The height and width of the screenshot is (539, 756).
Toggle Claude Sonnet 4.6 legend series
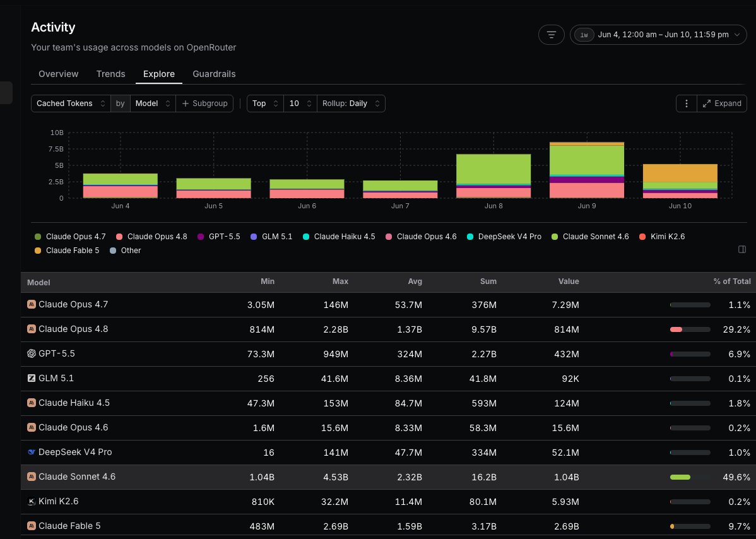pyautogui.click(x=590, y=237)
